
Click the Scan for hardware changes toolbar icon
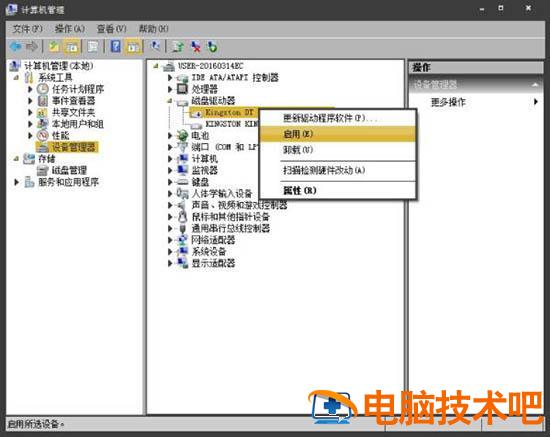[x=155, y=46]
